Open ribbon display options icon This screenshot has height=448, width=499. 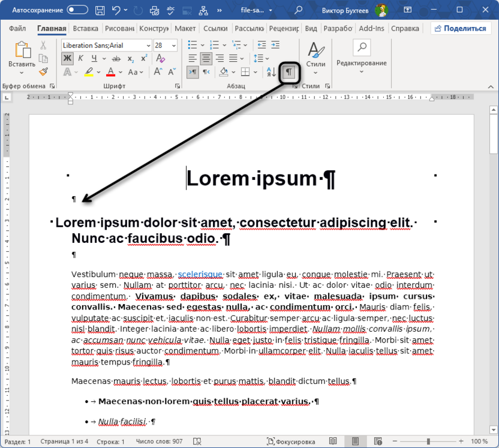coord(407,10)
